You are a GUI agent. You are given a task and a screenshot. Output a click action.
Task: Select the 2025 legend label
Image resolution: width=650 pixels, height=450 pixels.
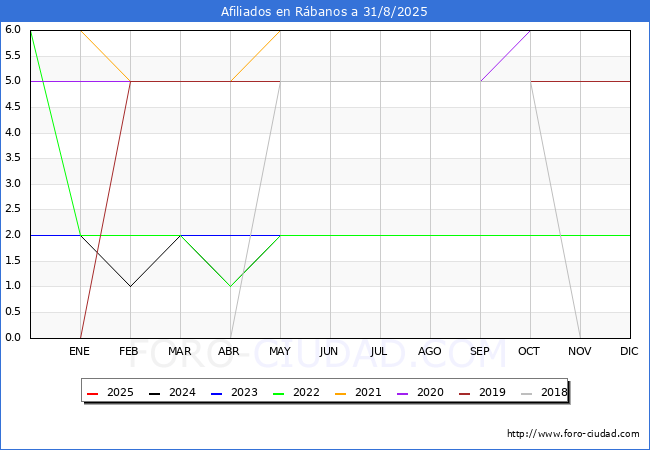pos(120,392)
